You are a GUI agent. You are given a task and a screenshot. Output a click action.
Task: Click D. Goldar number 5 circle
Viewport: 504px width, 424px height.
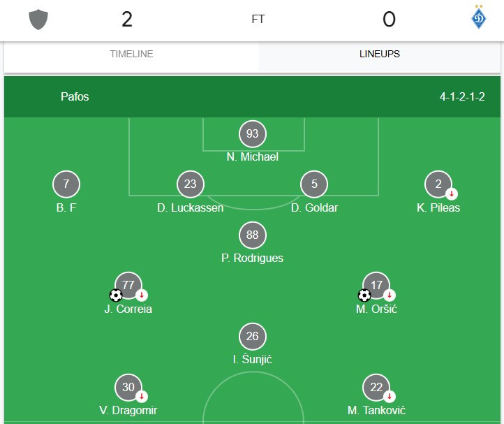pyautogui.click(x=314, y=184)
